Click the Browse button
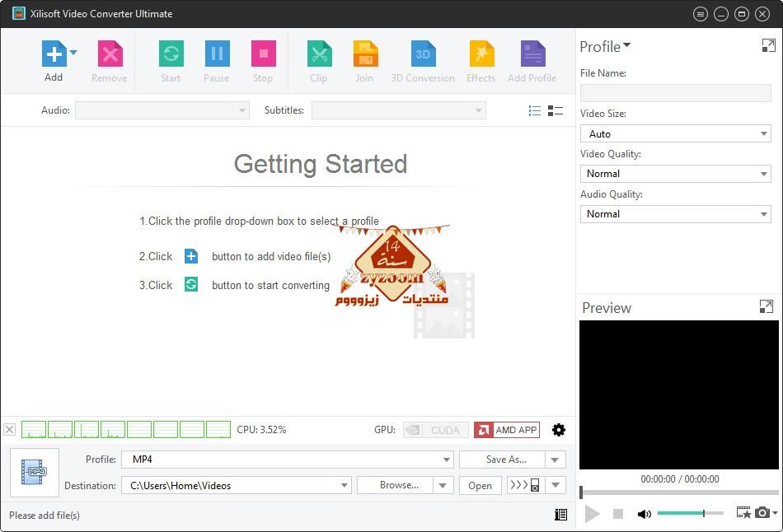This screenshot has height=532, width=783. 395,486
